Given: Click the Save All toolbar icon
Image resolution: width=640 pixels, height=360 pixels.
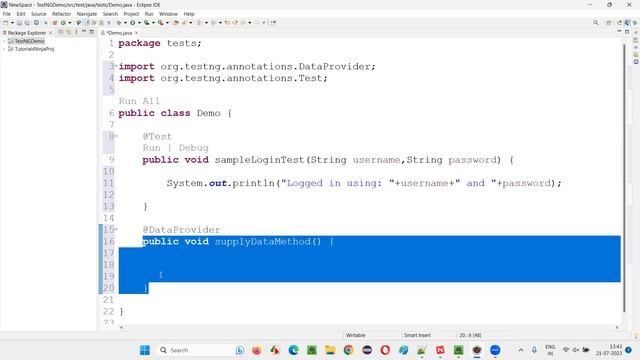Looking at the screenshot, I should (x=27, y=23).
